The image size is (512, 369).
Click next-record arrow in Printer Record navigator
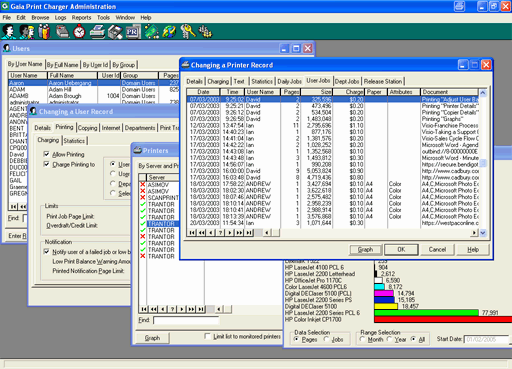[x=230, y=233]
